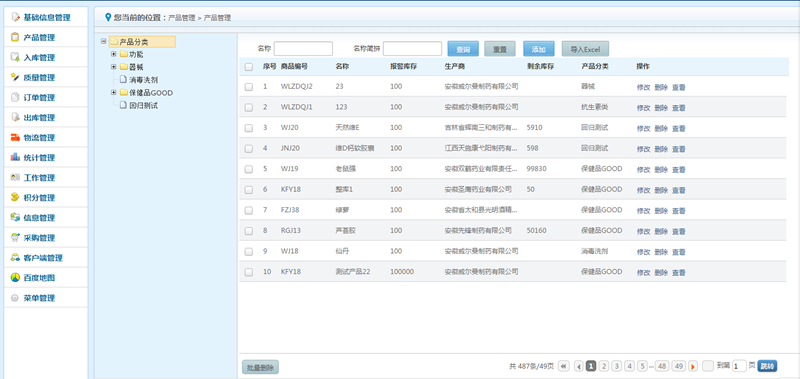Go to page 3
This screenshot has height=379, width=800.
[x=617, y=366]
